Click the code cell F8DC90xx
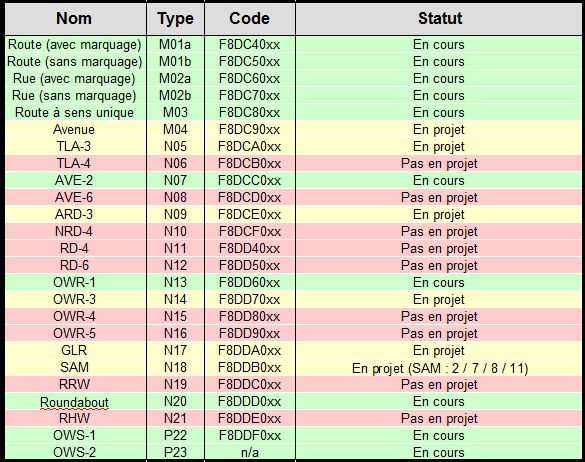Screen dimensions: 585x462 pos(250,129)
